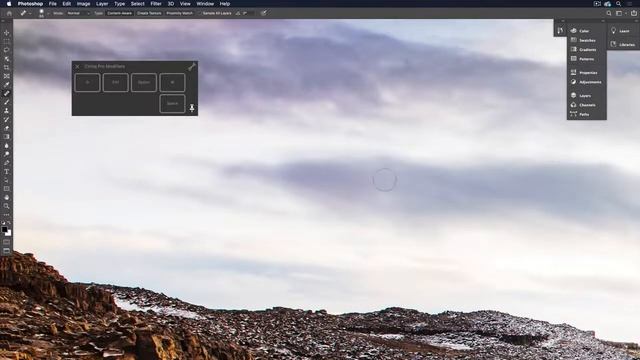Toggle the Option modifier key

pyautogui.click(x=144, y=82)
